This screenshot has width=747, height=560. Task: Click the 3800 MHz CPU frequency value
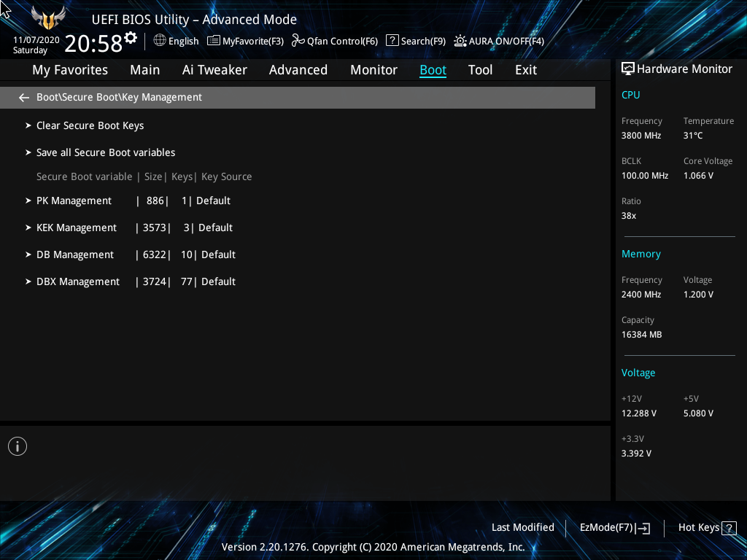[640, 136]
